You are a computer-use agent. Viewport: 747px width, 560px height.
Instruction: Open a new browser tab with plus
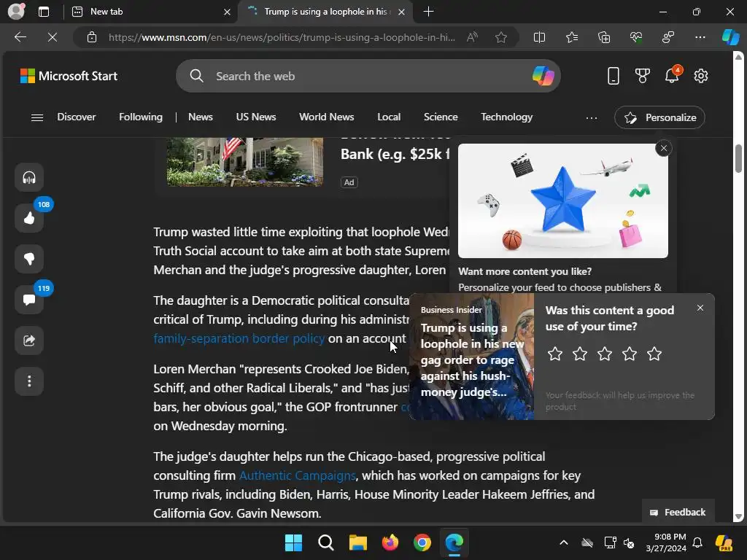[428, 12]
